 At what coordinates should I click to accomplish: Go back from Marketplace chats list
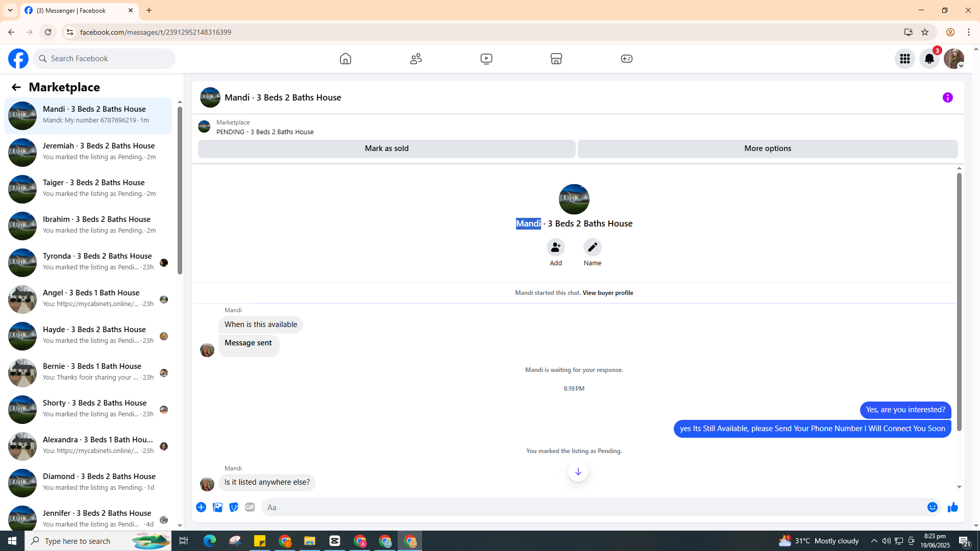(x=16, y=87)
